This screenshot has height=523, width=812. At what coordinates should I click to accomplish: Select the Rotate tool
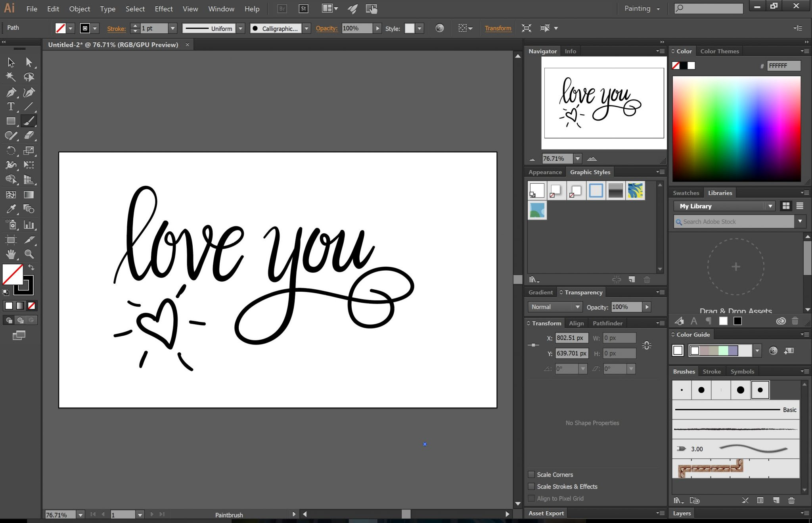click(x=11, y=150)
